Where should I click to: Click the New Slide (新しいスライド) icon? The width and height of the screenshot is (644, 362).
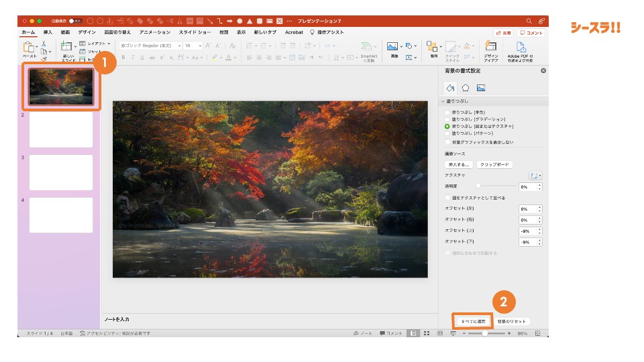pyautogui.click(x=66, y=48)
